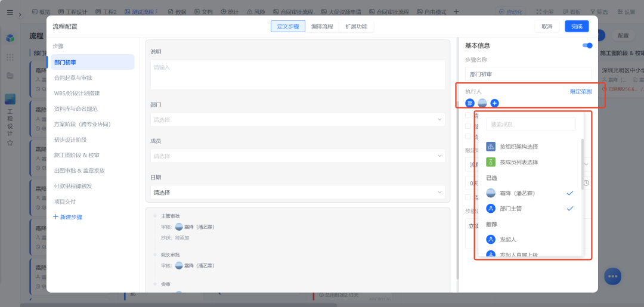This screenshot has width=644, height=307.
Task: Tick the second checkbox below executor avatars
Action: [x=468, y=126]
